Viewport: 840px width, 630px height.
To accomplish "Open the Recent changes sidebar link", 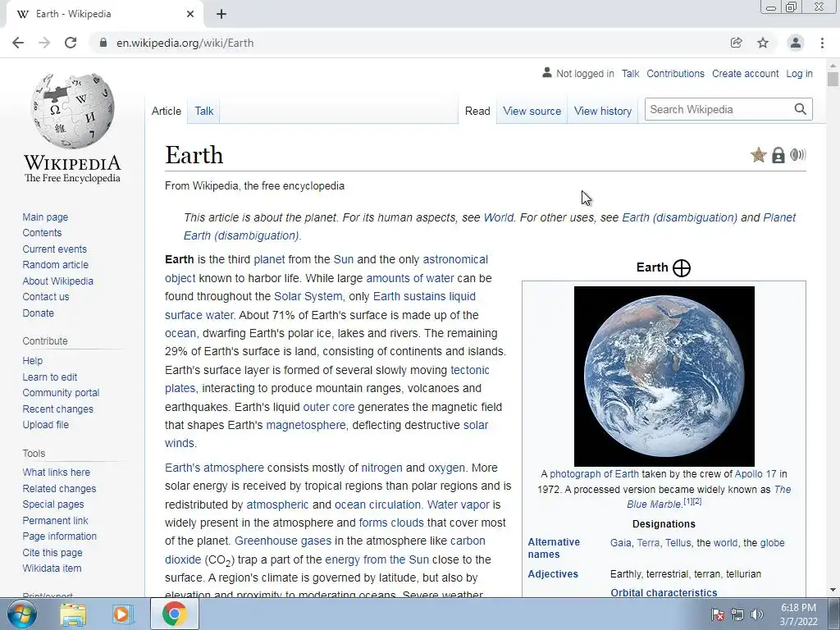I will (x=58, y=409).
